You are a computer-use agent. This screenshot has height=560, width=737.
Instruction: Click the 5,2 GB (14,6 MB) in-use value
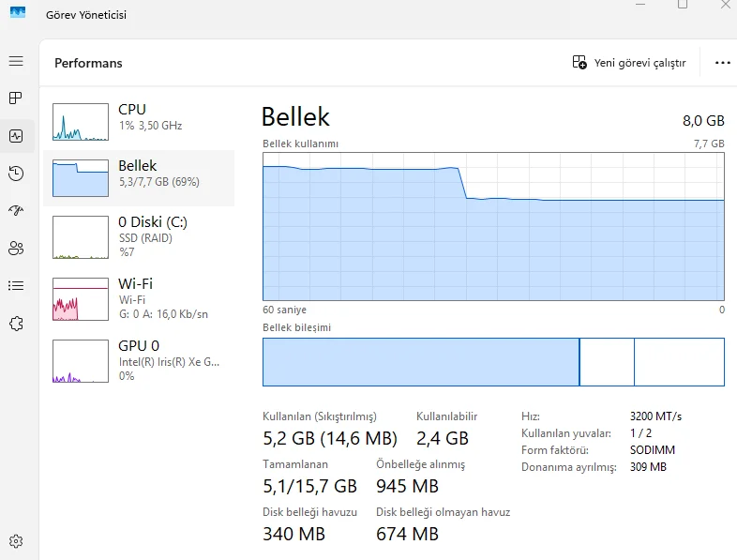coord(330,438)
